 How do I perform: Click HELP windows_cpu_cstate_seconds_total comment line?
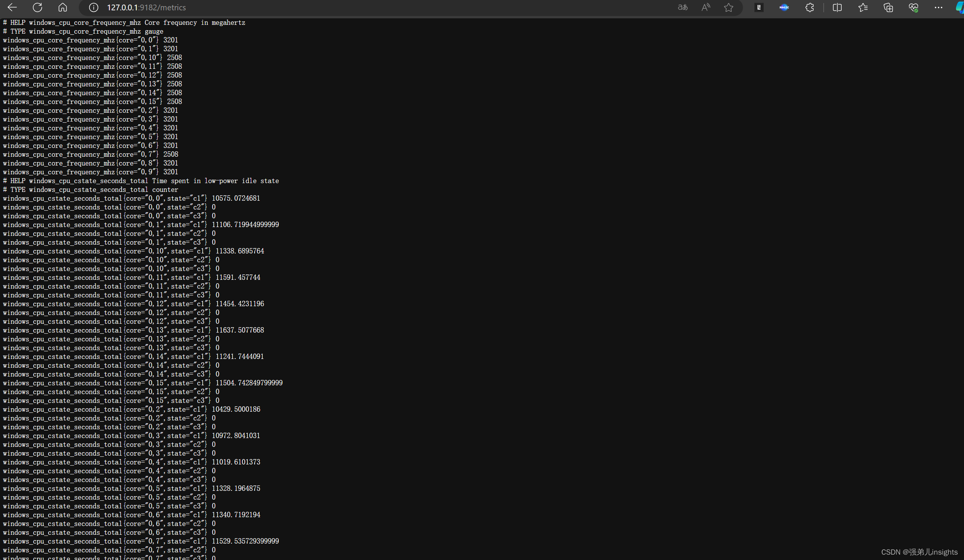[141, 181]
